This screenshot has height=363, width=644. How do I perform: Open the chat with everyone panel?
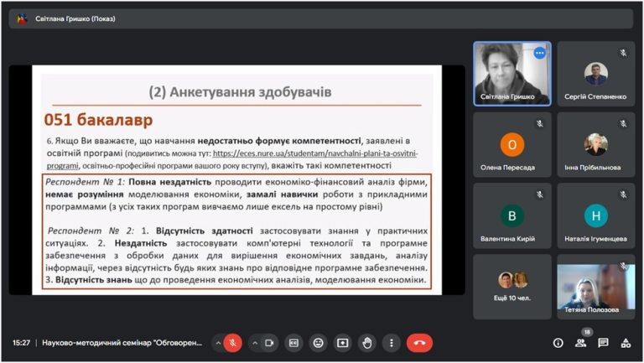pyautogui.click(x=603, y=343)
